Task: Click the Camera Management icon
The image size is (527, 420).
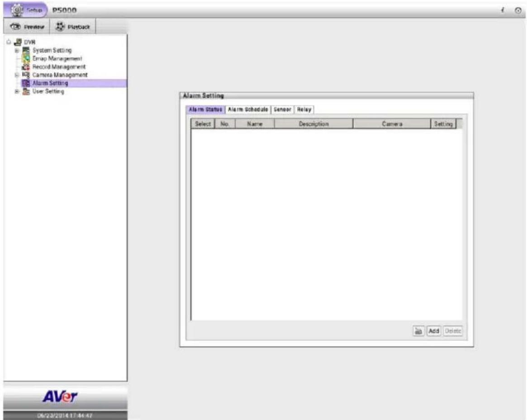Action: click(26, 75)
